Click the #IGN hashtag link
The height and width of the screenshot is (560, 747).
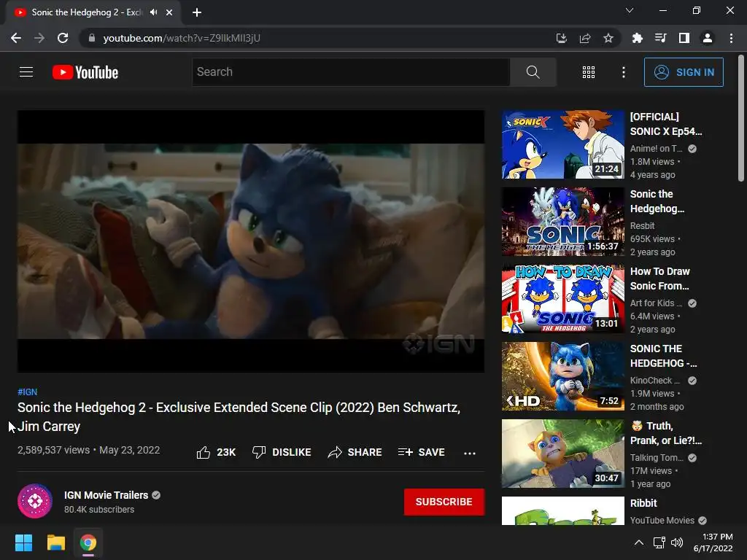[x=27, y=392]
